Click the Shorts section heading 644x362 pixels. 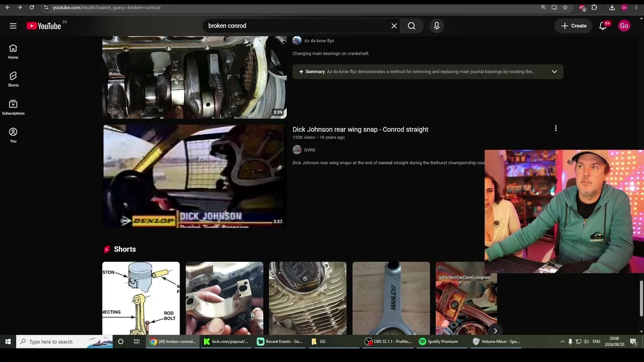point(125,249)
